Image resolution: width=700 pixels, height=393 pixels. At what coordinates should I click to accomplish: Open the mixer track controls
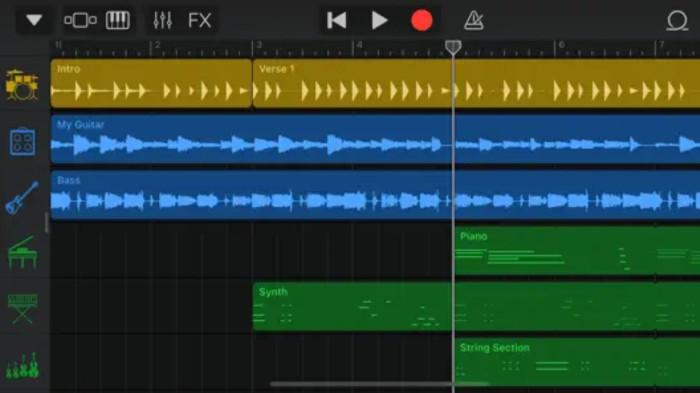(x=162, y=20)
